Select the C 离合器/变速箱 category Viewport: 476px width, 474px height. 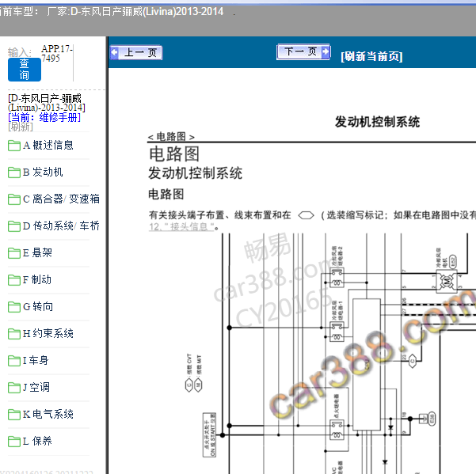pyautogui.click(x=61, y=199)
